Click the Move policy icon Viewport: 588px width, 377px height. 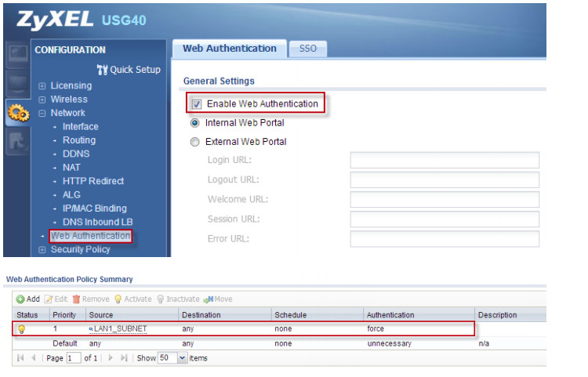[x=208, y=299]
